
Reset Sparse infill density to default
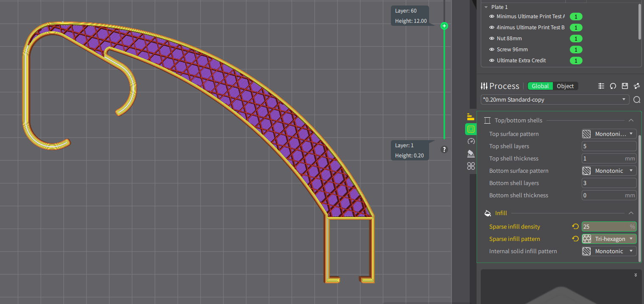coord(575,227)
